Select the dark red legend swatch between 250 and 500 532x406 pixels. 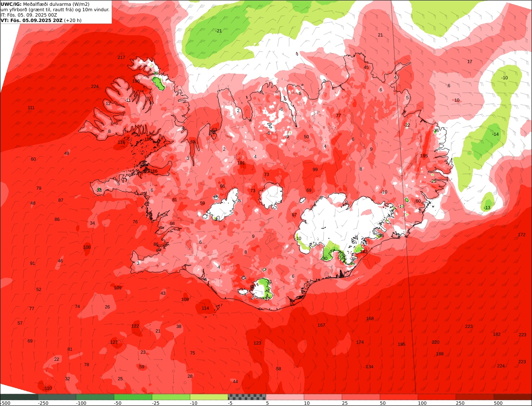(475, 397)
